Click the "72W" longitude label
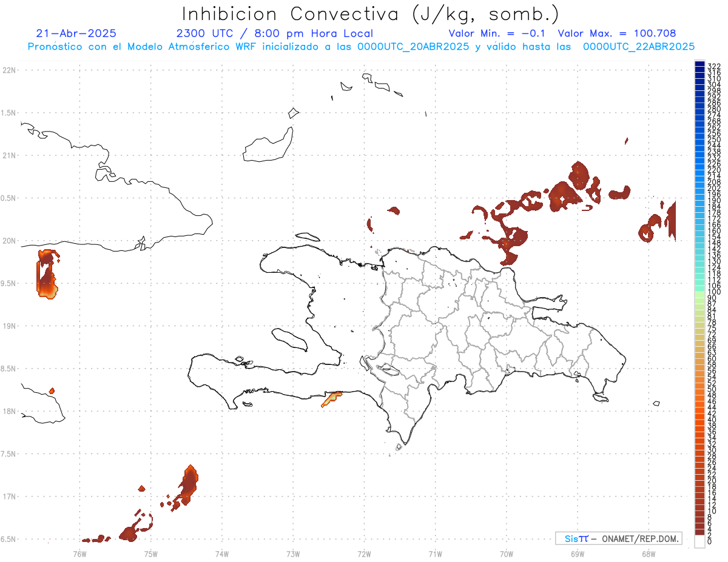Image resolution: width=728 pixels, height=562 pixels. click(x=364, y=554)
